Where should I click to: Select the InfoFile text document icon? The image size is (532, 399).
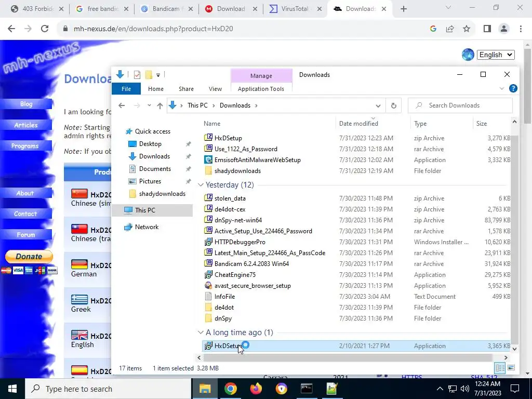(208, 296)
